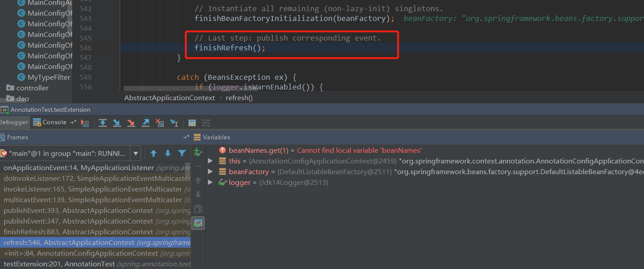Viewport: 644px width, 269px height.
Task: Select publishEvent:347 stack frame
Action: (95, 221)
